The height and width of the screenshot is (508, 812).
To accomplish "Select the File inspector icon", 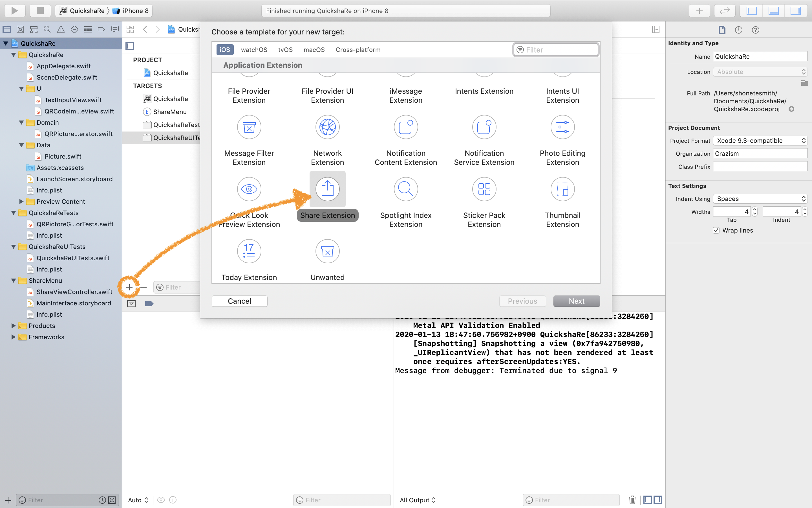I will pyautogui.click(x=722, y=30).
